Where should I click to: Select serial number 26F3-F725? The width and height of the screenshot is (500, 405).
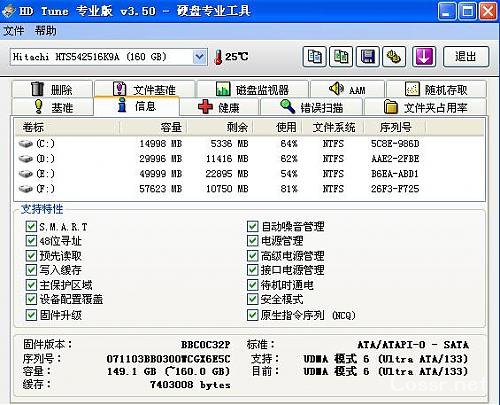tap(395, 189)
